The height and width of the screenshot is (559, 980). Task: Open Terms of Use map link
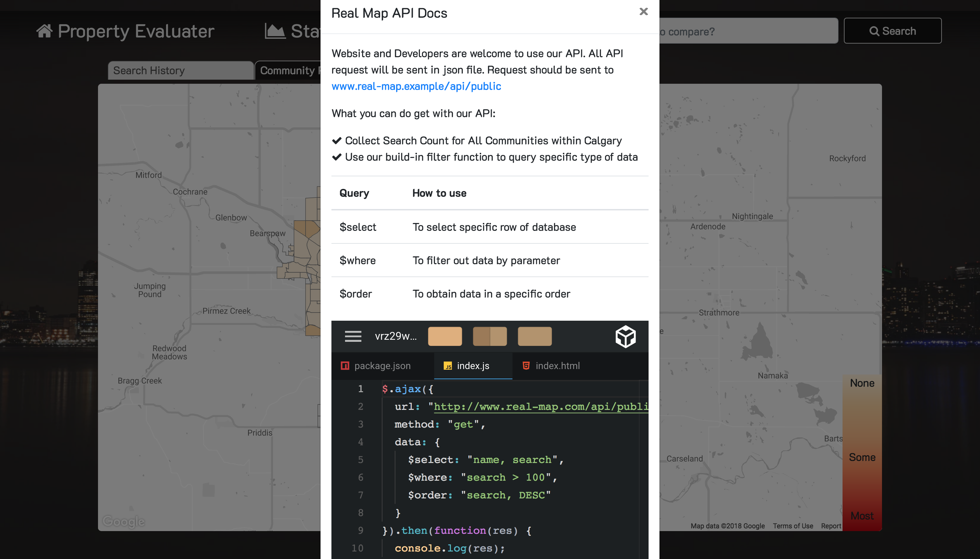tap(793, 526)
